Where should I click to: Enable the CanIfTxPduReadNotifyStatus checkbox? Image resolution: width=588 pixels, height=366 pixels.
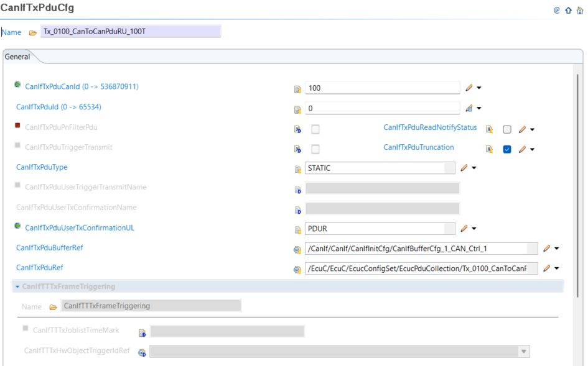(x=507, y=129)
